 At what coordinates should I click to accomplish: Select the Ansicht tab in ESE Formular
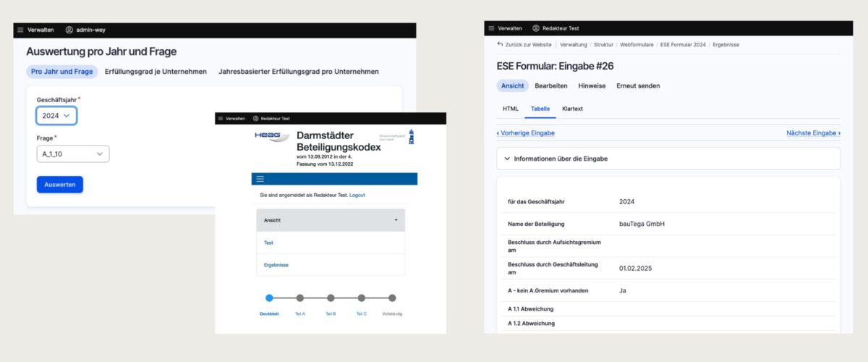tap(513, 85)
